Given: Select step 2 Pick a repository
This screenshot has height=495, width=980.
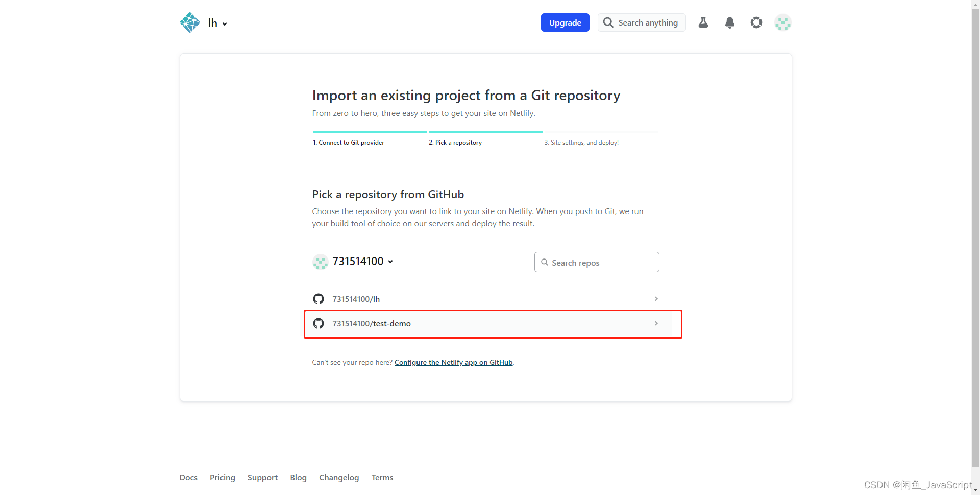Looking at the screenshot, I should pyautogui.click(x=455, y=143).
